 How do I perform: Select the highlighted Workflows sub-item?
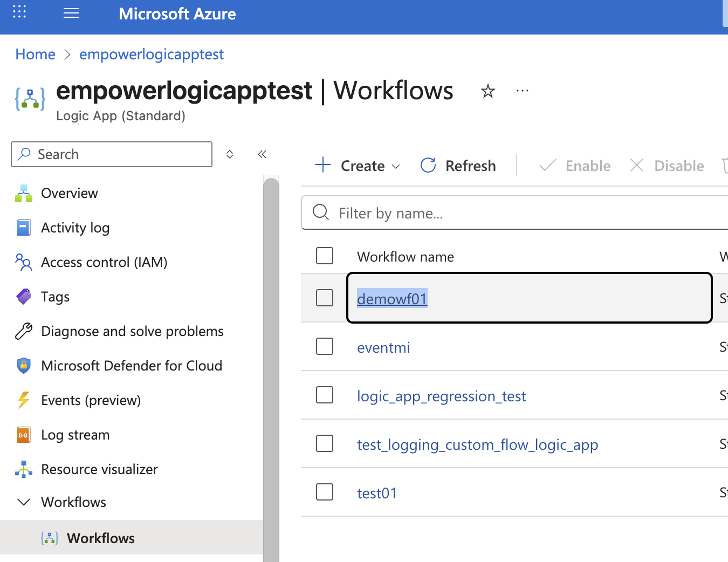click(132, 537)
